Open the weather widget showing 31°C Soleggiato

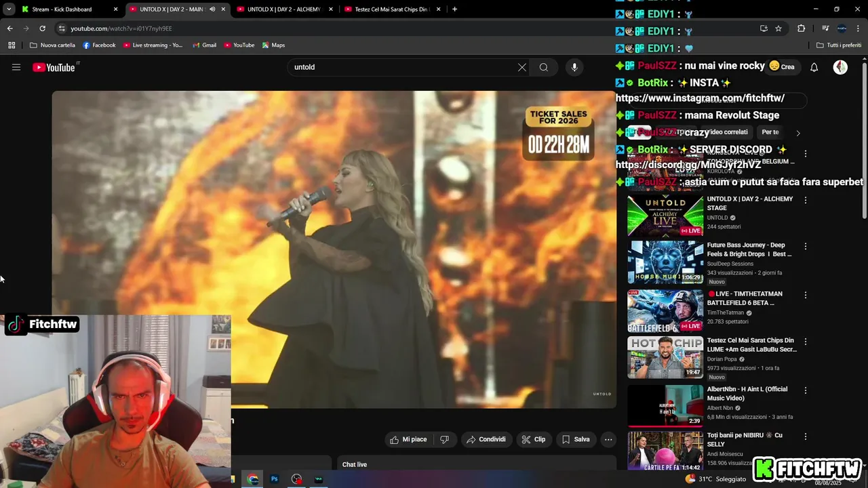pyautogui.click(x=715, y=479)
